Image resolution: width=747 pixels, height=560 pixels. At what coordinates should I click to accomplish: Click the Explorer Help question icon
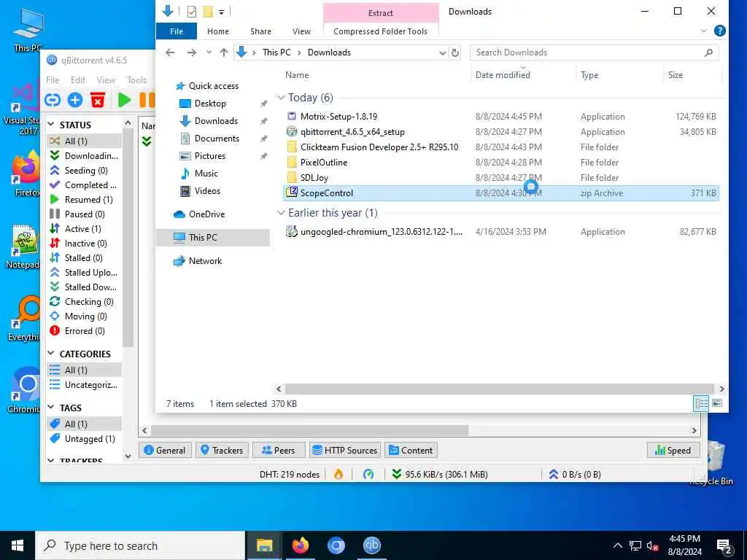point(719,31)
